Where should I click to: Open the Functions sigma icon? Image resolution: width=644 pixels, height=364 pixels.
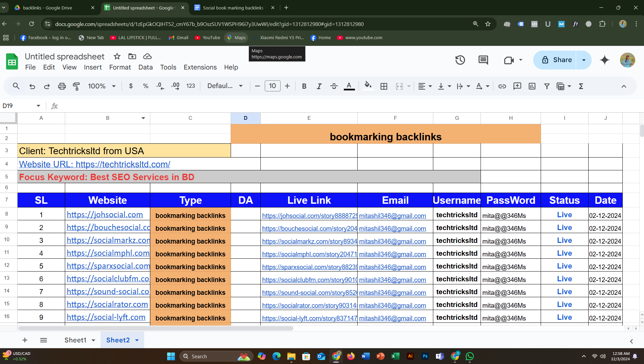[581, 86]
